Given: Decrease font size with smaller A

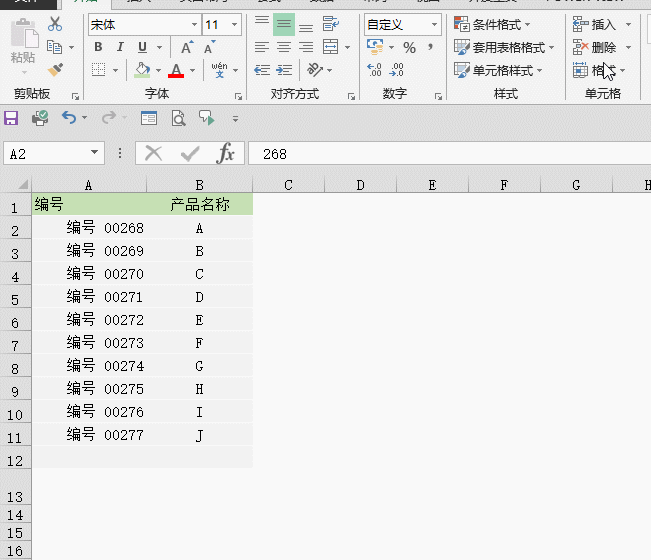Looking at the screenshot, I should coord(210,47).
